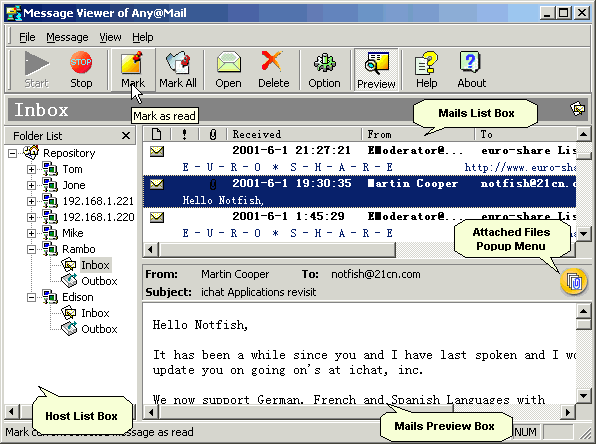
Task: Open the attached files paperclip button
Action: 574,282
